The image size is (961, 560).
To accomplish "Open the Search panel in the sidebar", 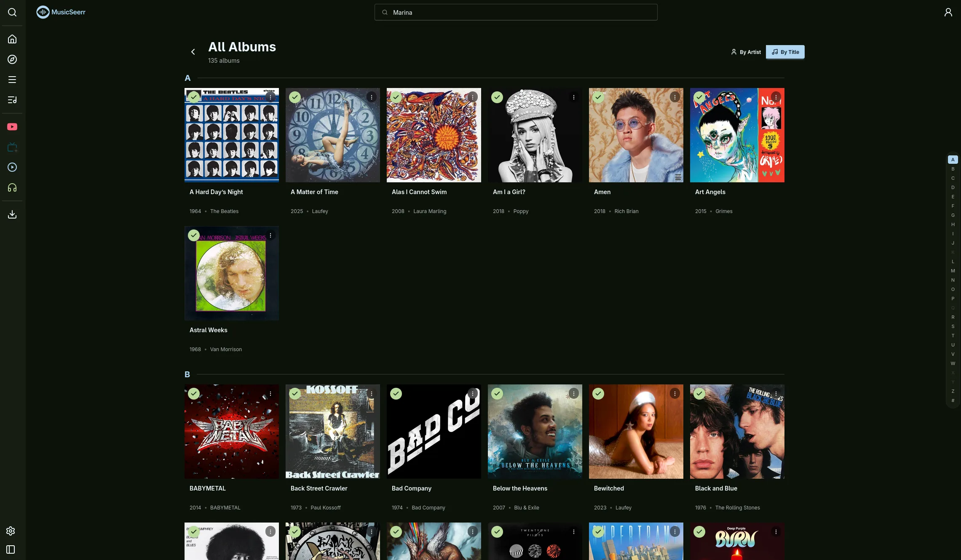I will [12, 12].
